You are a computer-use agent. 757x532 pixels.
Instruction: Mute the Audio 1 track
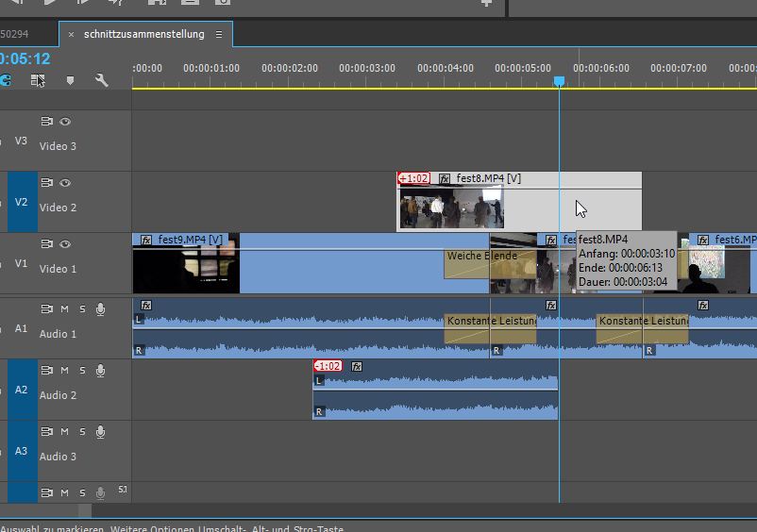pyautogui.click(x=65, y=309)
